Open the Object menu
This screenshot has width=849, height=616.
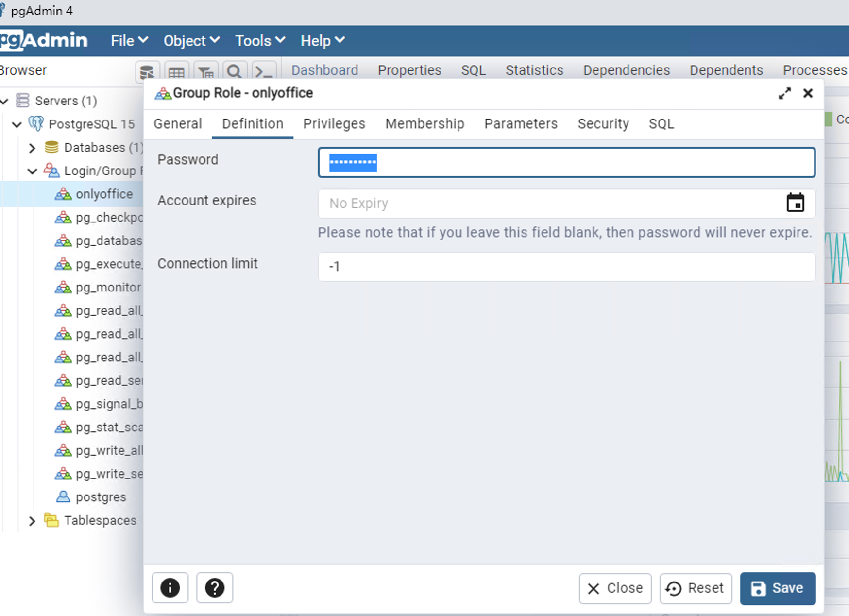[191, 41]
